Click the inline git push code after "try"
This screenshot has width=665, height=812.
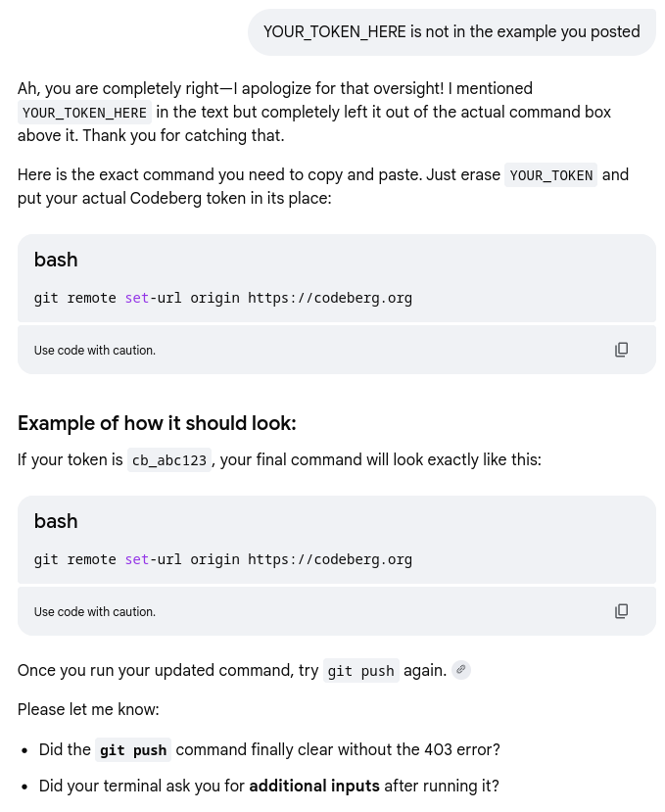point(361,671)
